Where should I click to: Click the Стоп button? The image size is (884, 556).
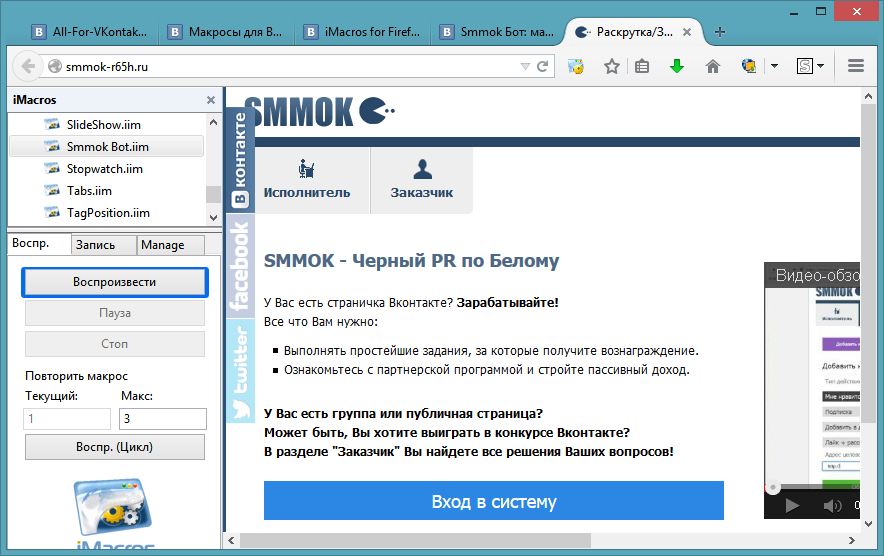114,344
